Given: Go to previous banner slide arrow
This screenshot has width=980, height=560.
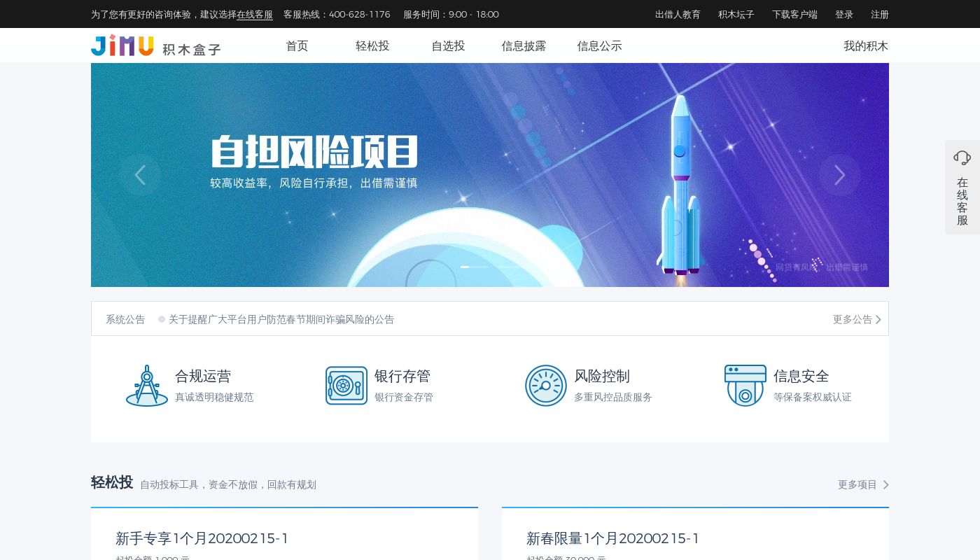Looking at the screenshot, I should click(140, 175).
